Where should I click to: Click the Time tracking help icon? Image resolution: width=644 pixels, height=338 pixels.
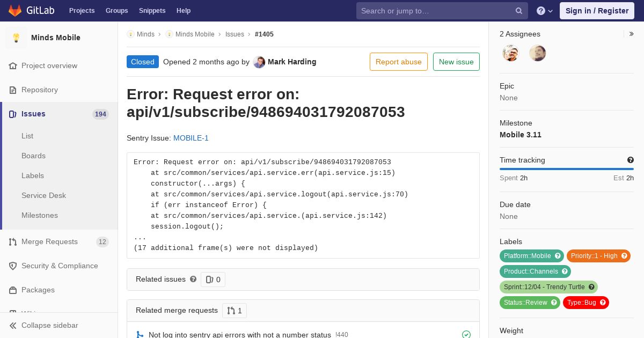(631, 160)
